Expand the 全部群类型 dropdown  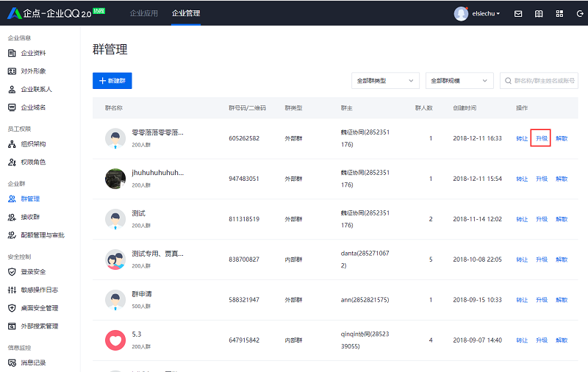point(385,80)
